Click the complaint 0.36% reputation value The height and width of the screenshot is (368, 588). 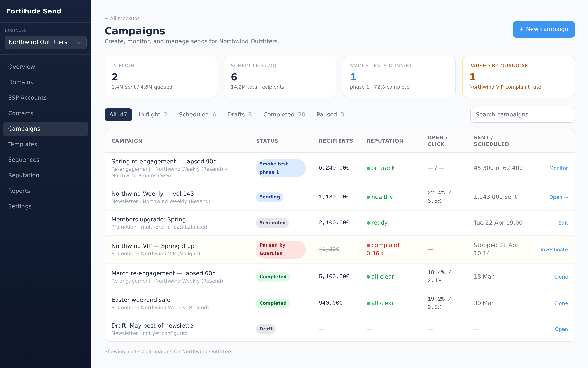[383, 249]
